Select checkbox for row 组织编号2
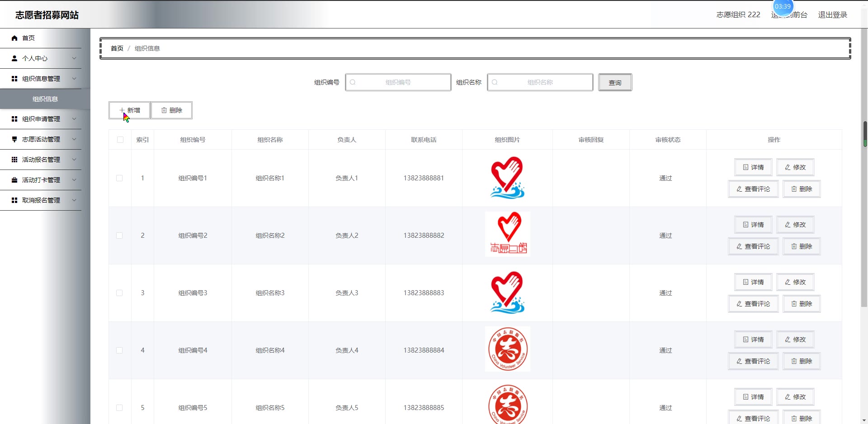 [x=119, y=236]
